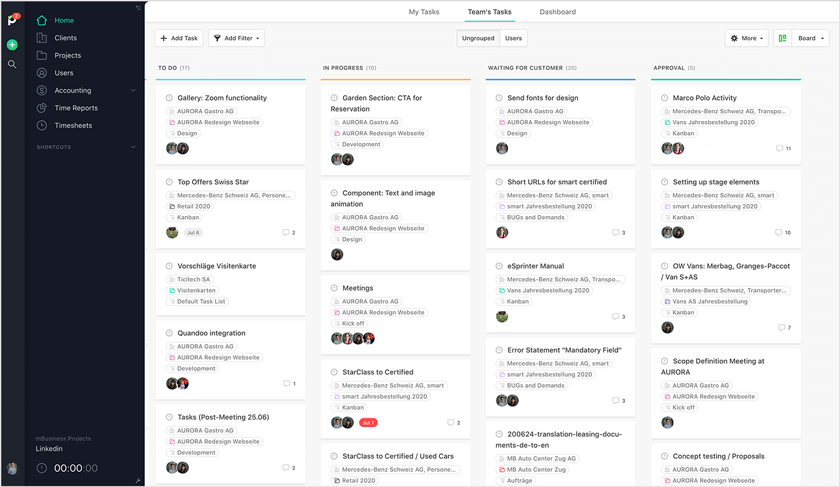Open the Linkedin timer project link
The width and height of the screenshot is (840, 487).
[x=49, y=449]
